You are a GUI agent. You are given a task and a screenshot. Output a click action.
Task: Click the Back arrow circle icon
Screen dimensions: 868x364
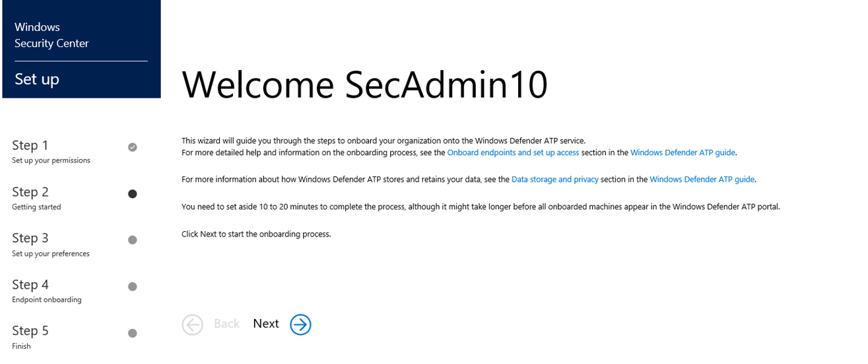(193, 324)
